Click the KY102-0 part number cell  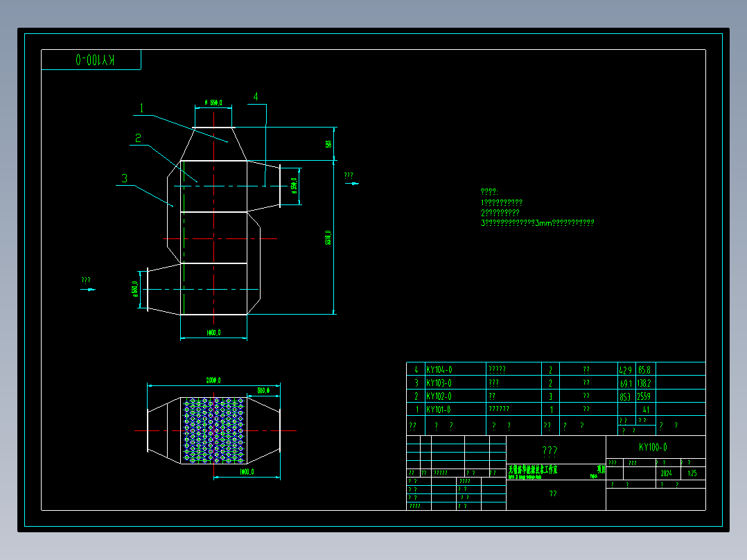tap(439, 396)
